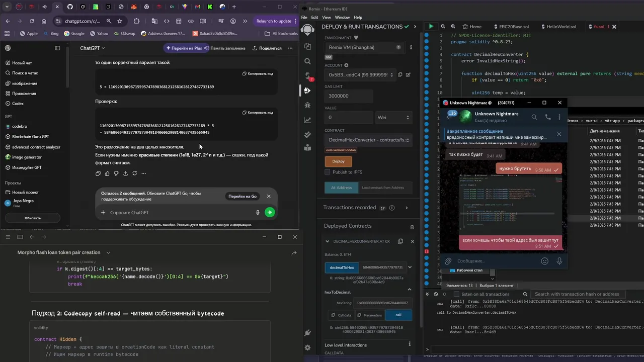Open Solidity static analysis chart icon
644x362 pixels.
(x=307, y=120)
